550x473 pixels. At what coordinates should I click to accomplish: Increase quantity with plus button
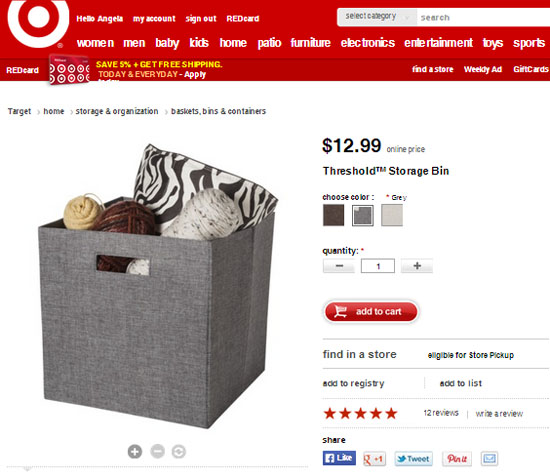click(x=417, y=266)
